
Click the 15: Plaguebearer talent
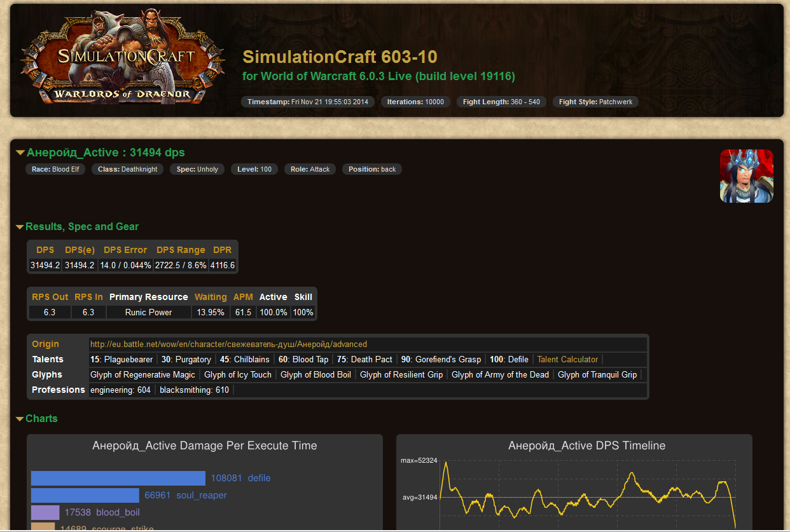(x=121, y=359)
